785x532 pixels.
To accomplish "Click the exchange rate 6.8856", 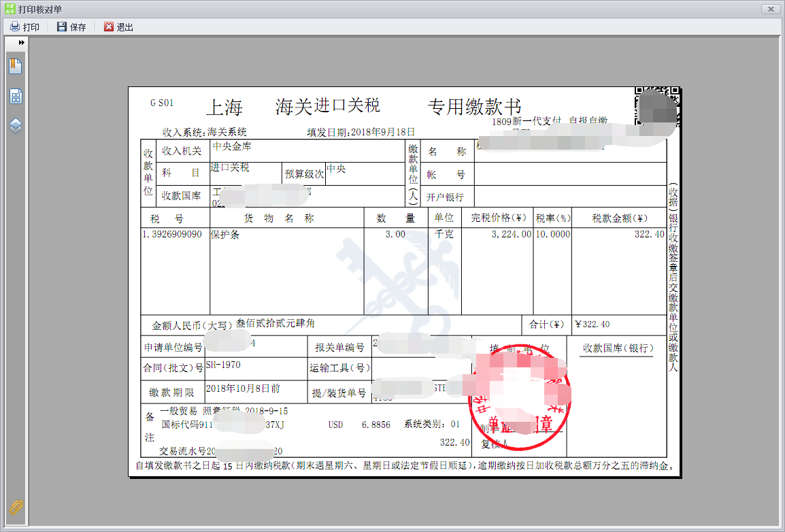I will click(x=376, y=425).
